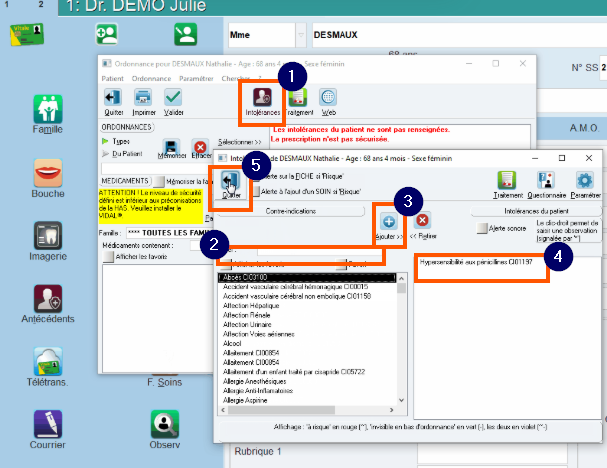
Task: Click the contre-indications list horizontal scrollbar
Action: [x=308, y=410]
